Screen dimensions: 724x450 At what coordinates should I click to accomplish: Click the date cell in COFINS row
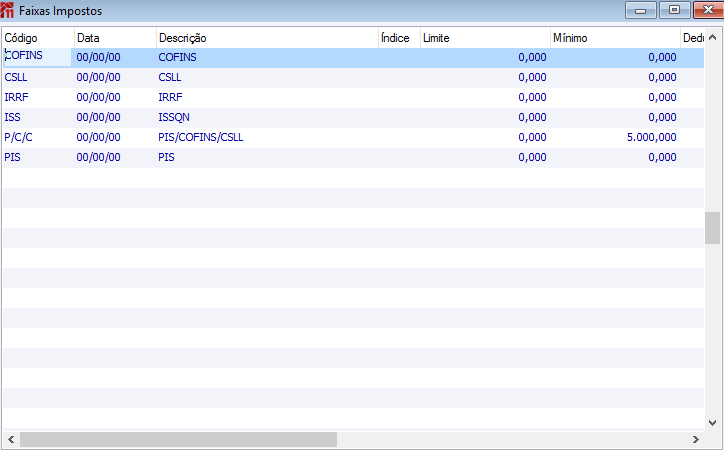click(98, 57)
